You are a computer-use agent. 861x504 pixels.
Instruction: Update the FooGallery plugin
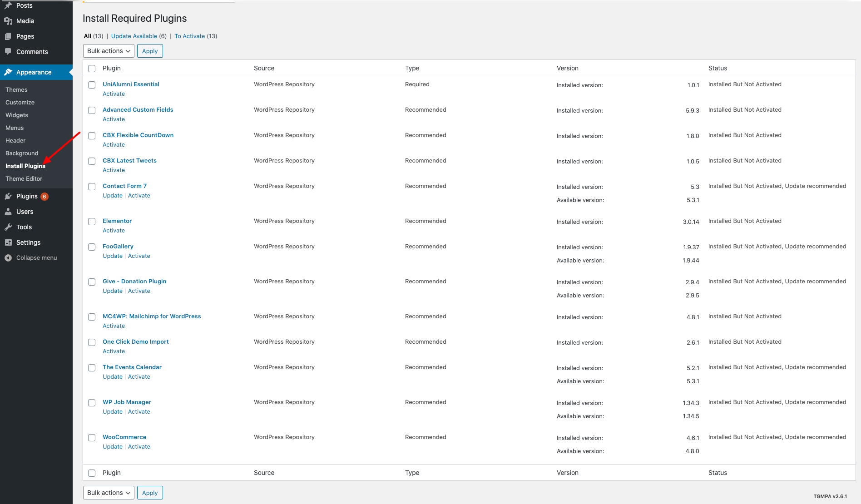113,256
